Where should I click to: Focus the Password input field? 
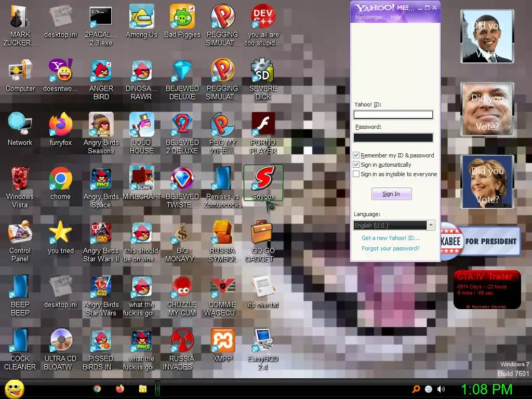tap(393, 137)
